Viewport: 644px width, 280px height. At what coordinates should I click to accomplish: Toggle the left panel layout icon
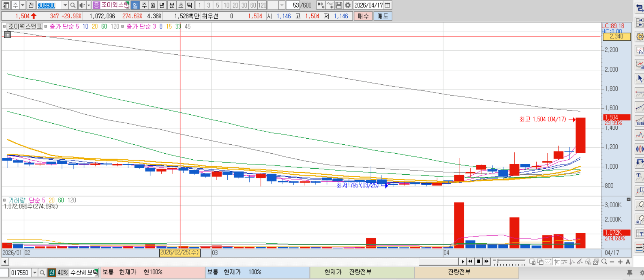click(6, 5)
